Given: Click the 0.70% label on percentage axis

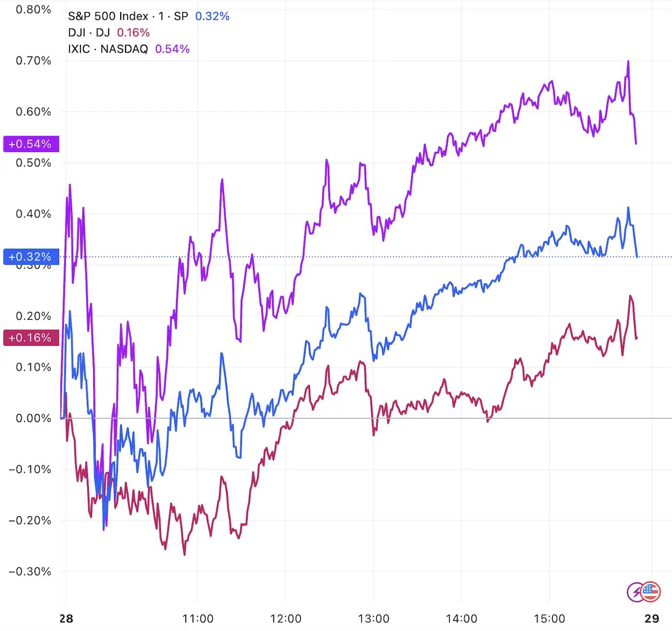Looking at the screenshot, I should 33,61.
